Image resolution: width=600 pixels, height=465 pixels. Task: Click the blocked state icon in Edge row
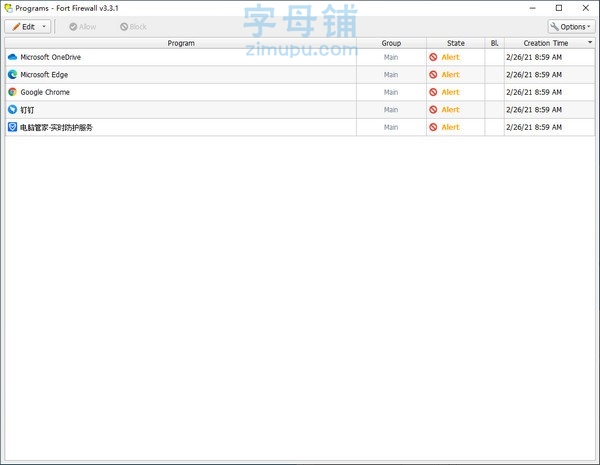point(433,75)
